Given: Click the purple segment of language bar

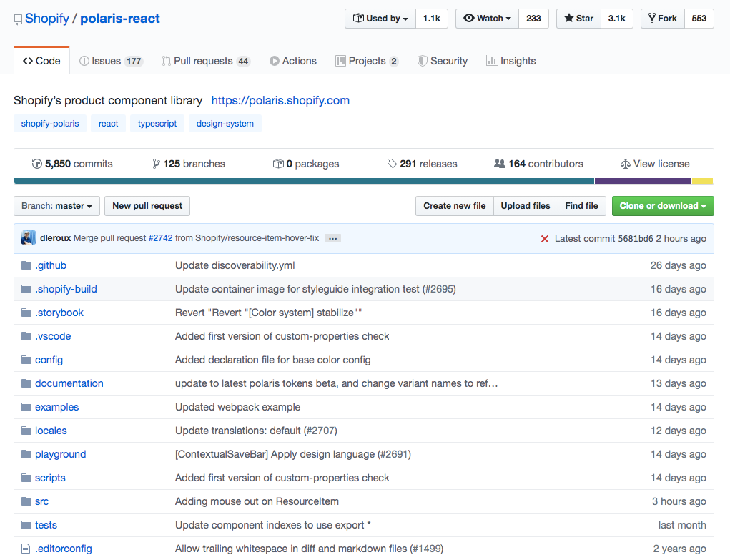Looking at the screenshot, I should tap(643, 181).
